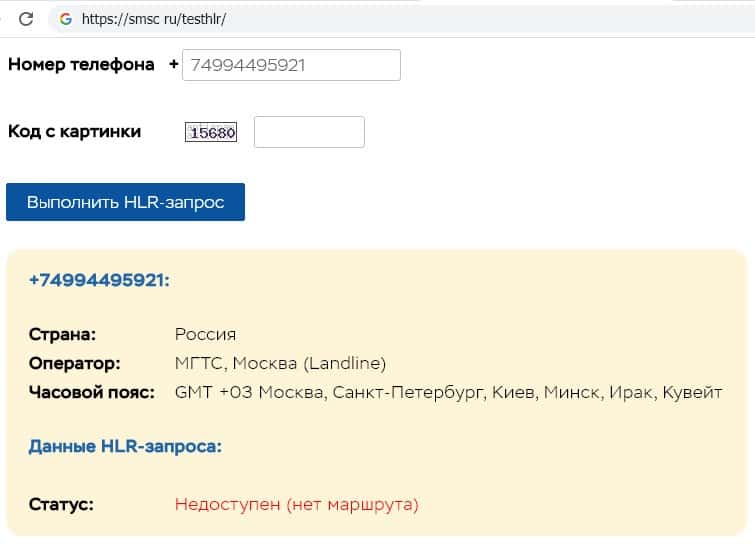
Task: Click the Данные HLR-запроса heading
Action: coord(125,446)
